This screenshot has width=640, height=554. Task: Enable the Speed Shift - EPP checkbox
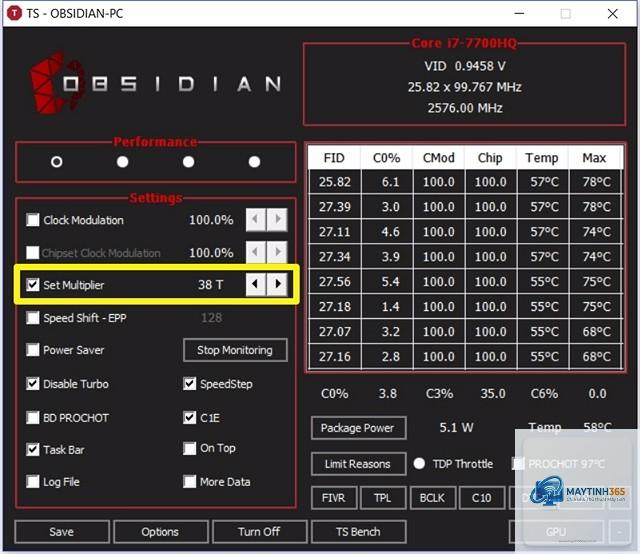33,318
